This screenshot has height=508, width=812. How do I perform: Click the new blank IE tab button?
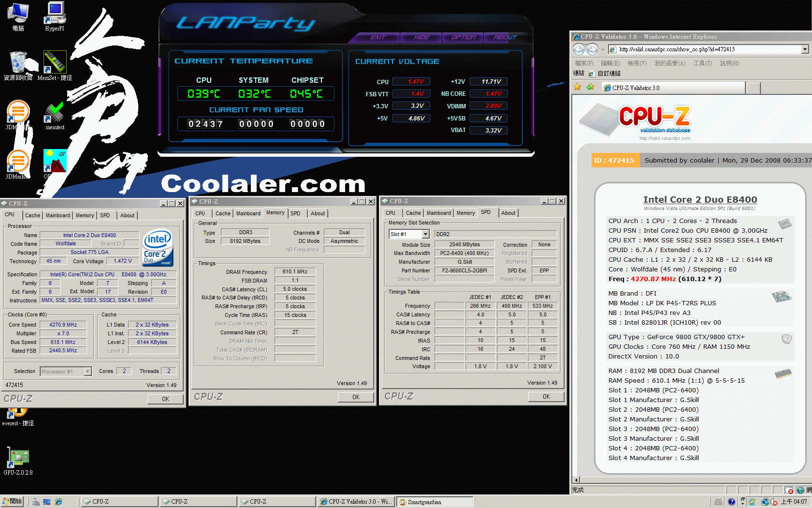[753, 88]
